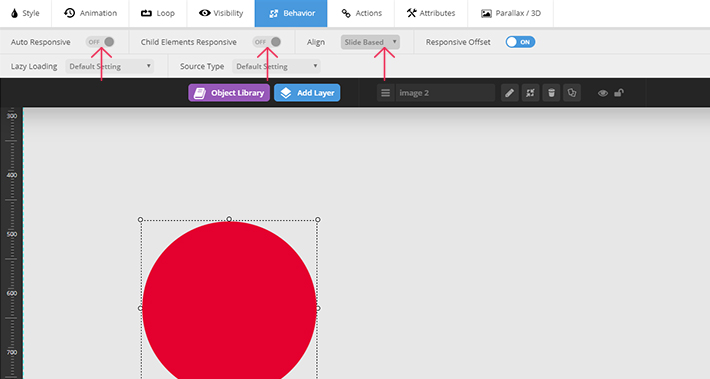Click the top-right corner handle of the selection
Viewport: 710px width, 379px height.
[318, 220]
